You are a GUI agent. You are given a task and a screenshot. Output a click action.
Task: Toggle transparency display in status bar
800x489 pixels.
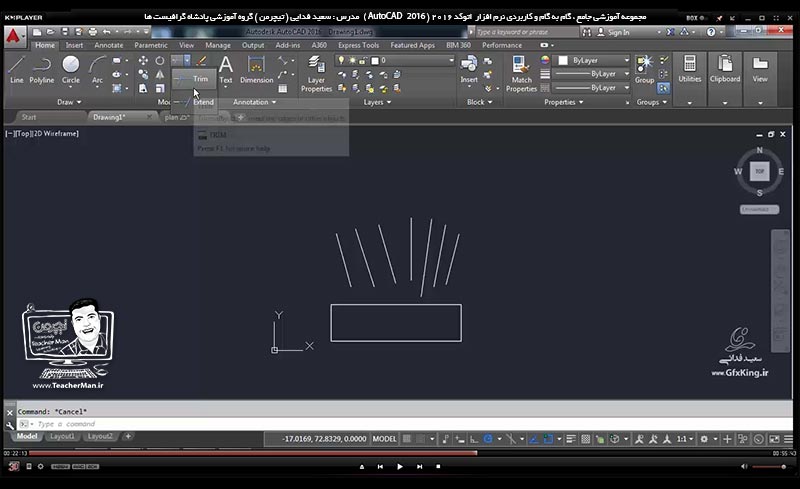click(586, 439)
